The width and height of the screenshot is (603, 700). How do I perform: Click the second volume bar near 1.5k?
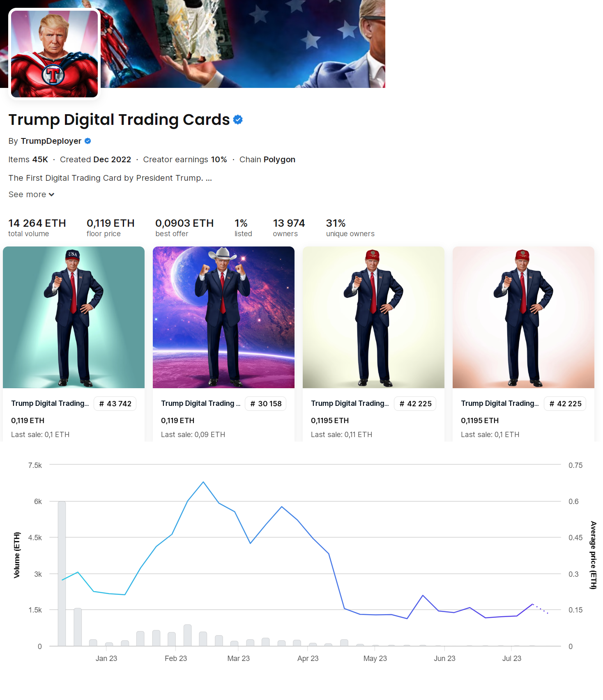point(78,627)
